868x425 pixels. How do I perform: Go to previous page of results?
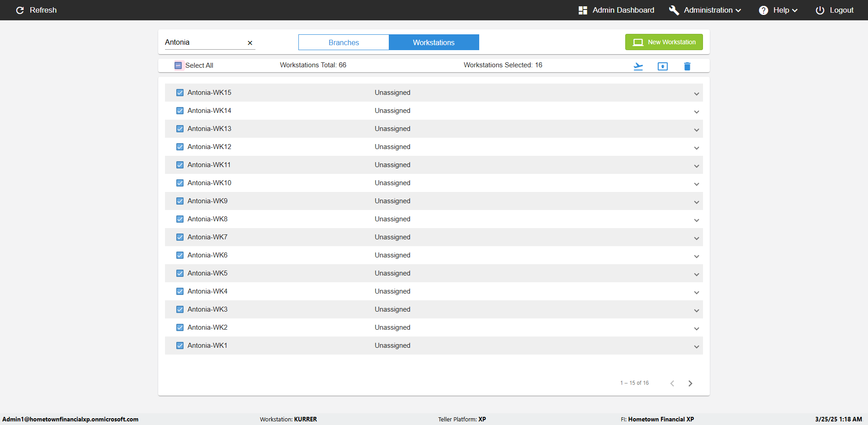click(672, 383)
